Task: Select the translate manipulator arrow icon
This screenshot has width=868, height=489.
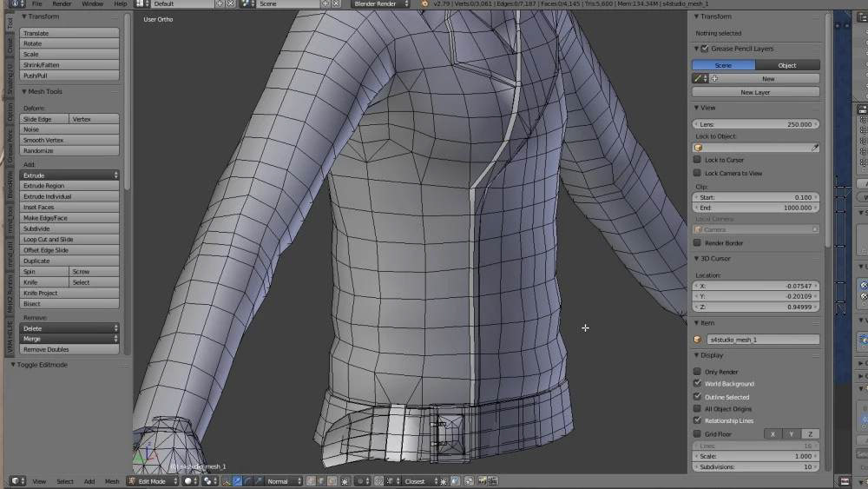Action: pyautogui.click(x=238, y=481)
